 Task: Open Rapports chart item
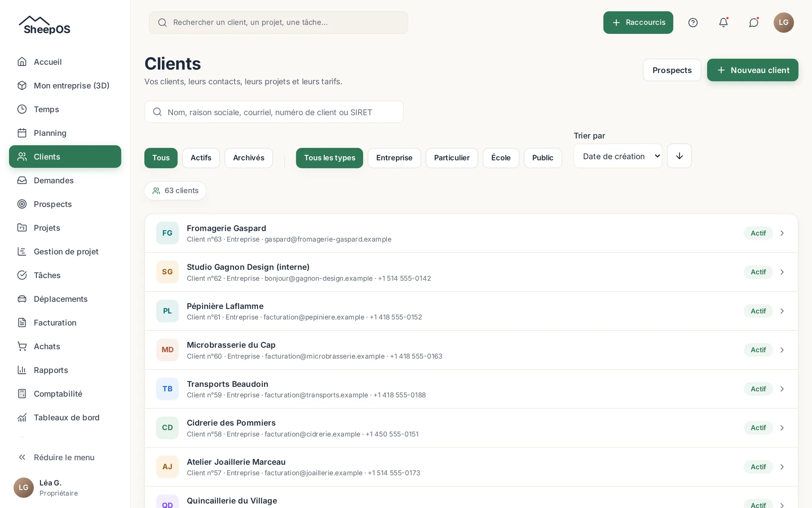click(65, 370)
